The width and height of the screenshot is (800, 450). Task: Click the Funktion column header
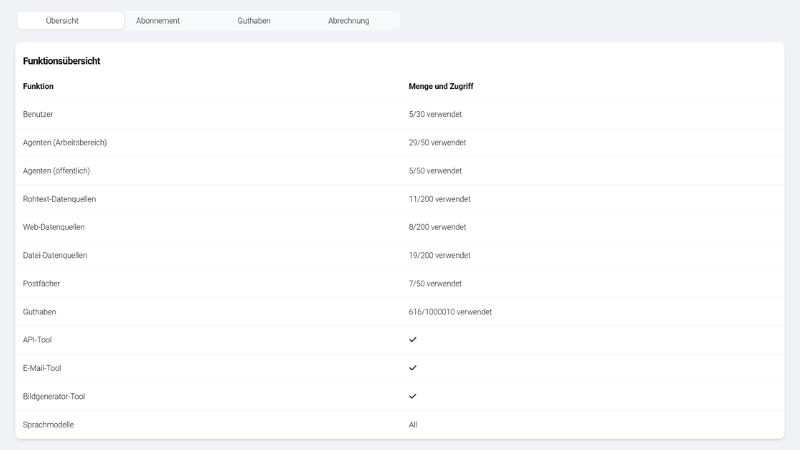click(x=38, y=86)
